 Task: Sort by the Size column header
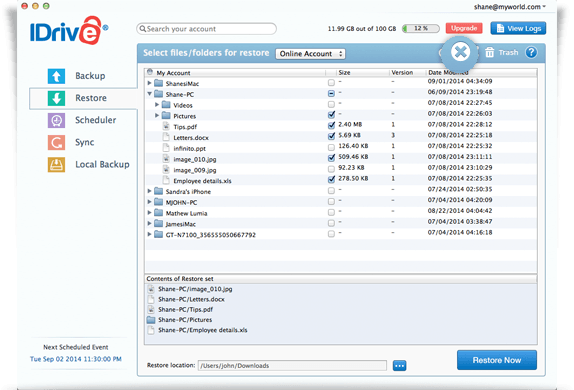tap(362, 73)
